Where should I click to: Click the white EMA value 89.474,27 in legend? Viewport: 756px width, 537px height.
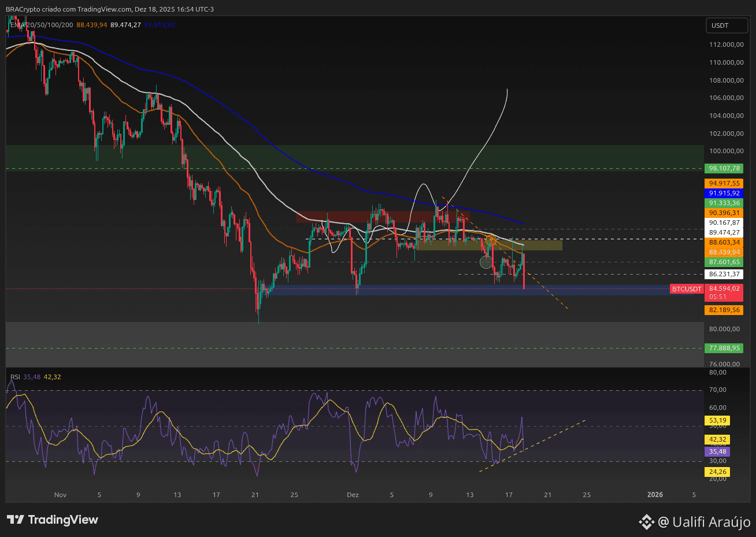(x=125, y=25)
